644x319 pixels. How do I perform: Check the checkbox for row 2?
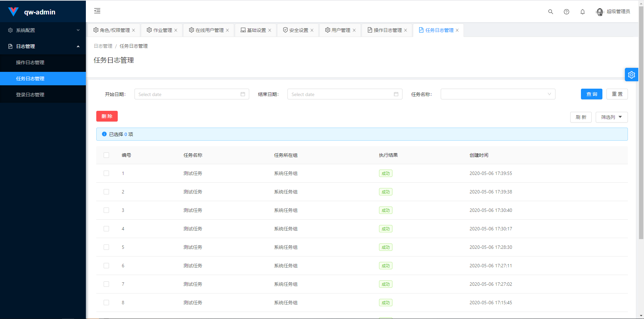tap(106, 192)
